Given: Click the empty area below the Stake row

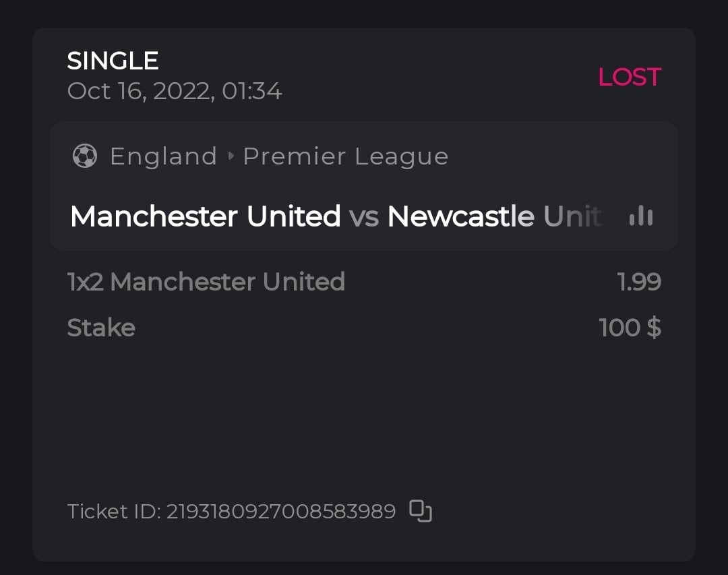Looking at the screenshot, I should pyautogui.click(x=364, y=418).
